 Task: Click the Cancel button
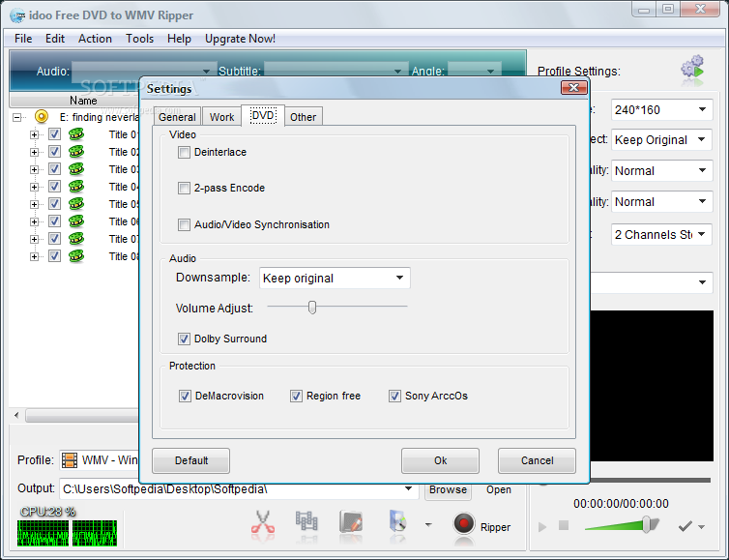tap(537, 460)
